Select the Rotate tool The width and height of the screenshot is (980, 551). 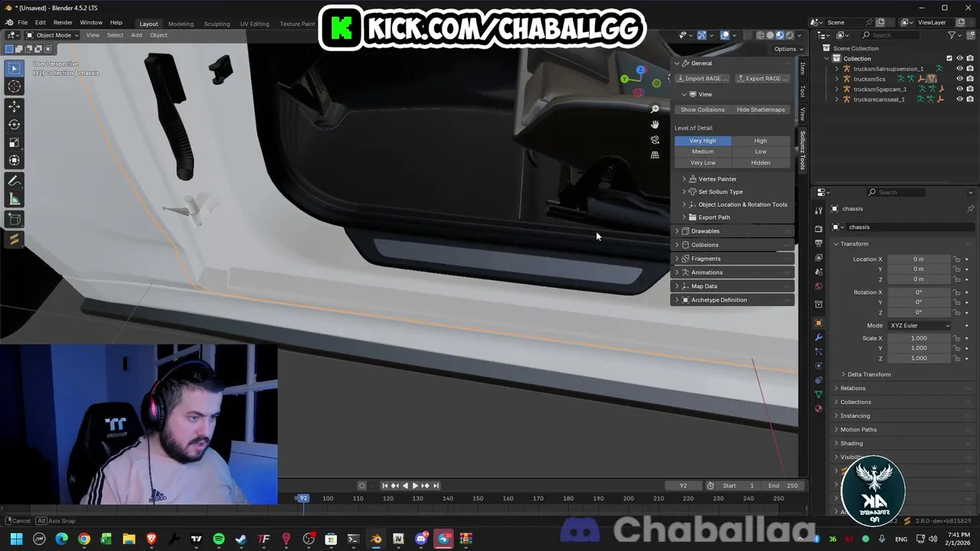(15, 124)
